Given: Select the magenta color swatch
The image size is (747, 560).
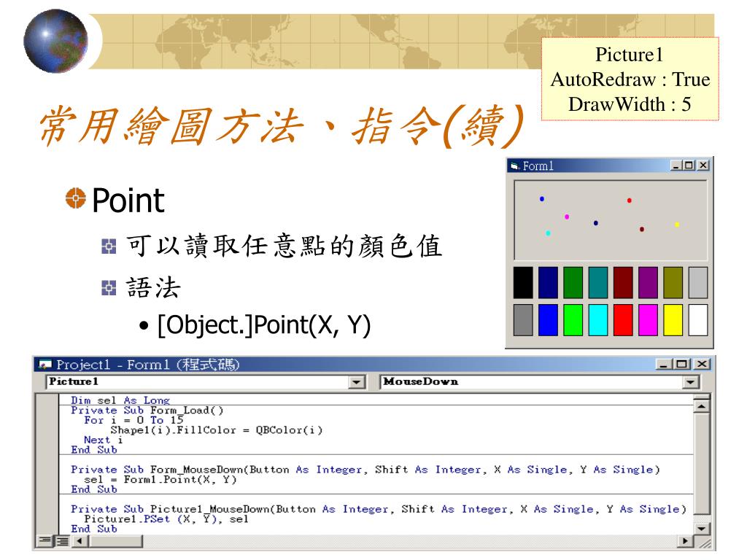Looking at the screenshot, I should point(648,321).
